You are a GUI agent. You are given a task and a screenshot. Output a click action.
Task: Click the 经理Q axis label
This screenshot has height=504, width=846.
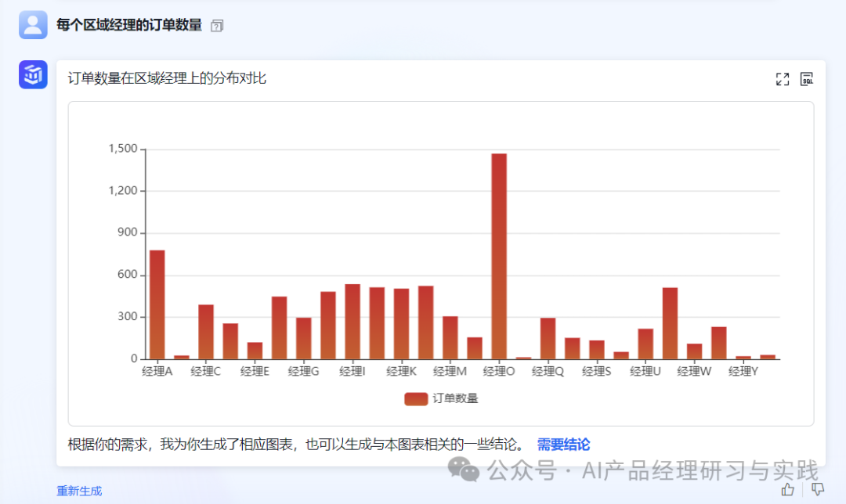548,372
